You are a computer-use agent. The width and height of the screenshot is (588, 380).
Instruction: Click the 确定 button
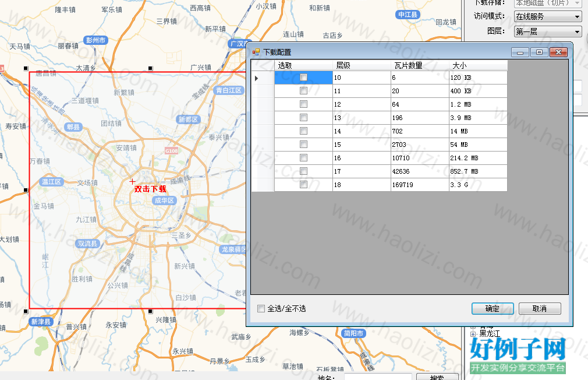pyautogui.click(x=493, y=309)
